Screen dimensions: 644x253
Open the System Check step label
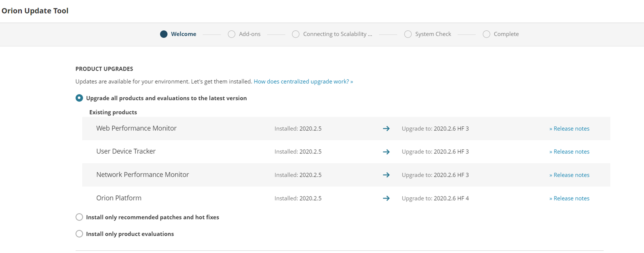433,34
